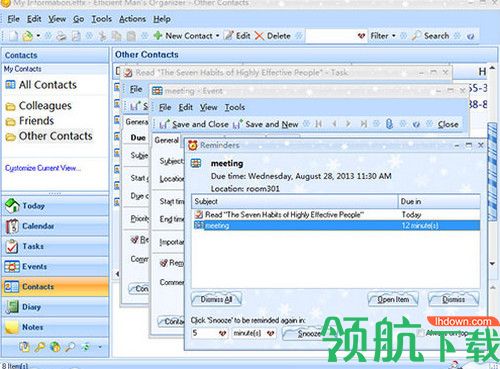
Task: Click the help icon at main toolbar end
Action: coord(470,36)
